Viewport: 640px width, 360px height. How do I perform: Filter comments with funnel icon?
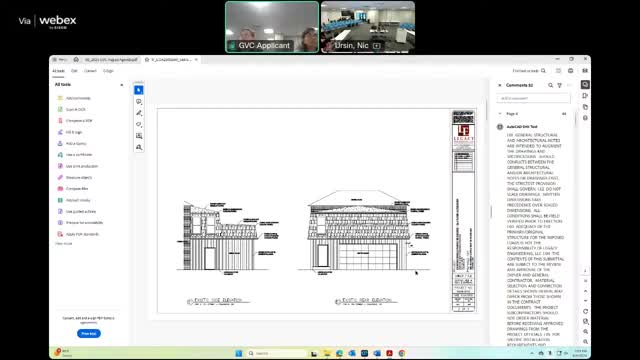coord(560,85)
